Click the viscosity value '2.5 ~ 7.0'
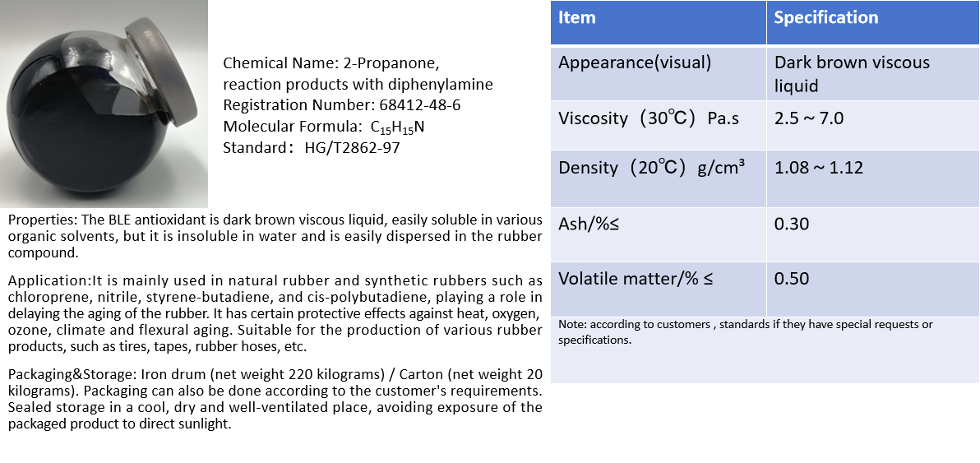 [809, 118]
